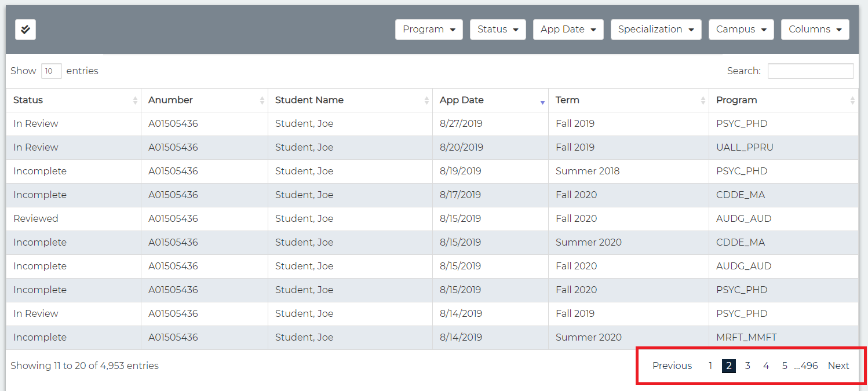Sort table by Status column arrows
The image size is (868, 391).
pyautogui.click(x=135, y=101)
